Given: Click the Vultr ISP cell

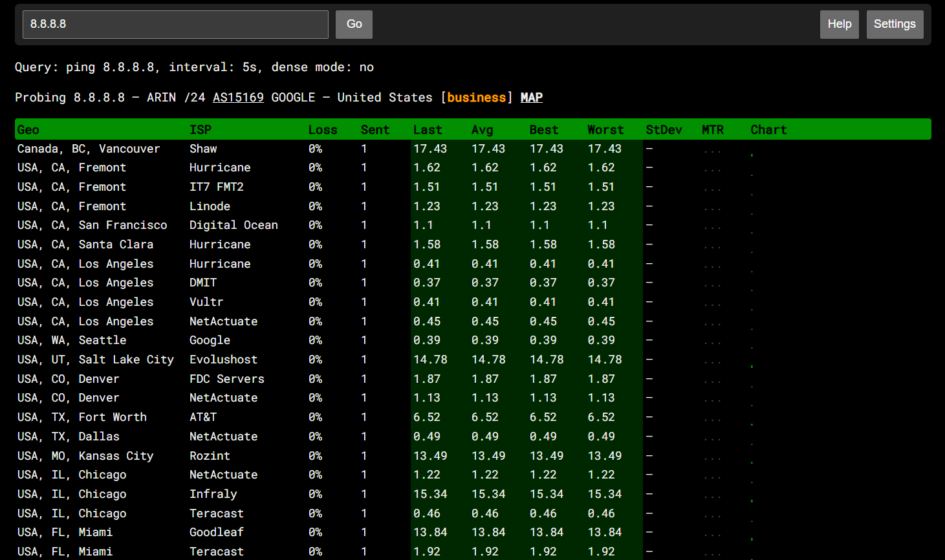Looking at the screenshot, I should tap(206, 302).
